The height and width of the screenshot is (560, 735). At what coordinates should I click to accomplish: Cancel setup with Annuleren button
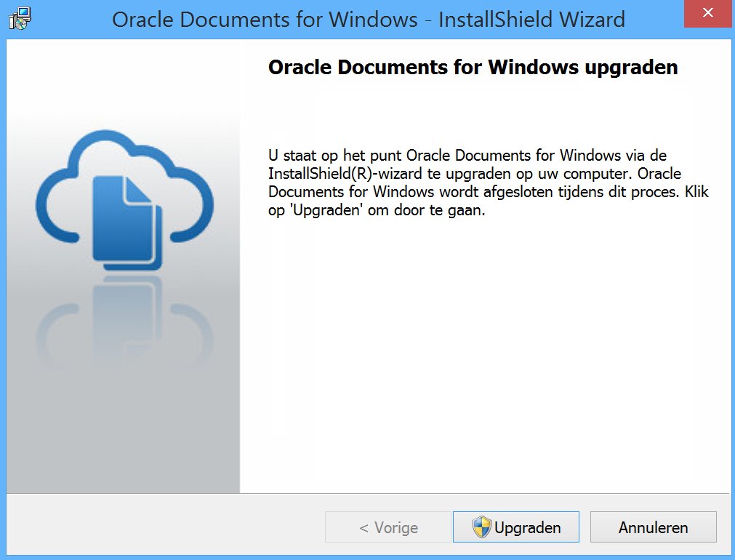[653, 527]
